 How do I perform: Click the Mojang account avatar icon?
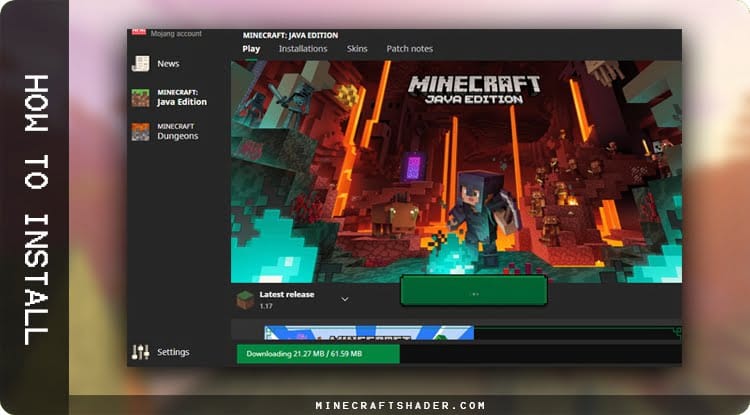(x=139, y=32)
